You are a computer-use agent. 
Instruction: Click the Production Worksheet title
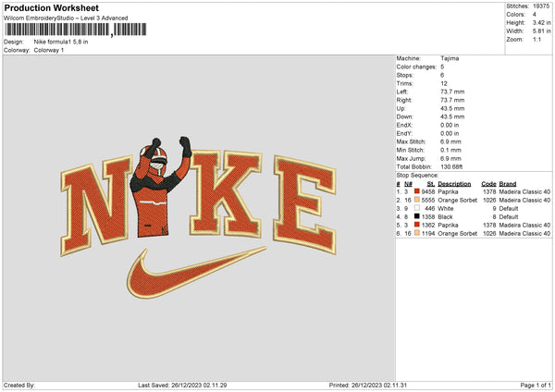coord(51,7)
